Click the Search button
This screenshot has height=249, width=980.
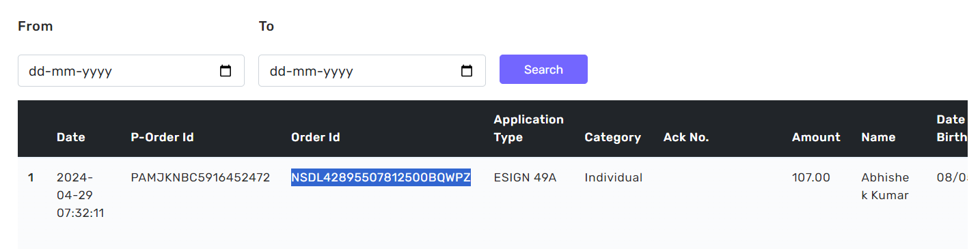click(543, 70)
